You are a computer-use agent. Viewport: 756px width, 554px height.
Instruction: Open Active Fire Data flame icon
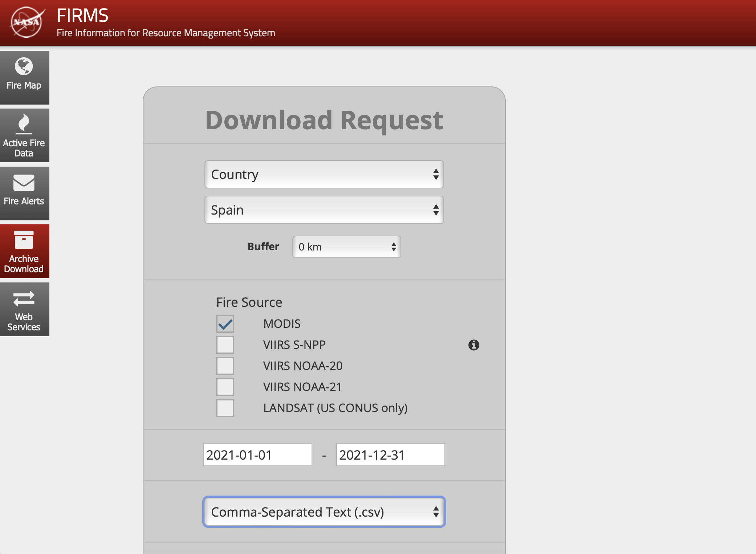24,124
